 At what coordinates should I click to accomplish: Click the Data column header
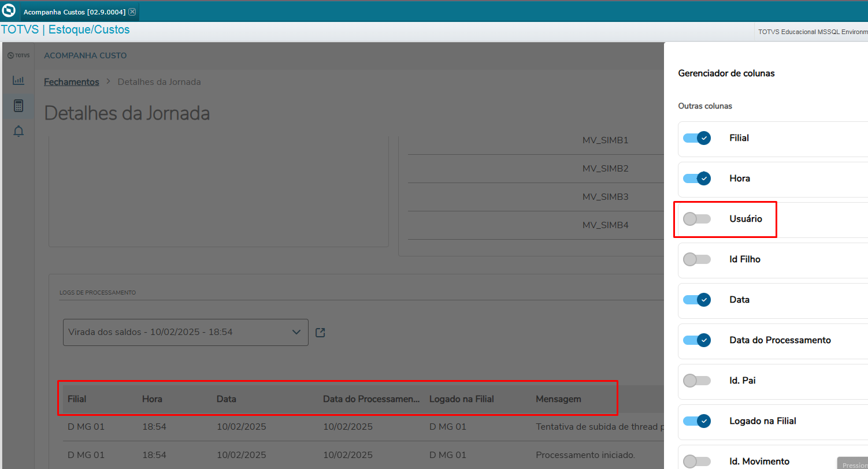(227, 399)
